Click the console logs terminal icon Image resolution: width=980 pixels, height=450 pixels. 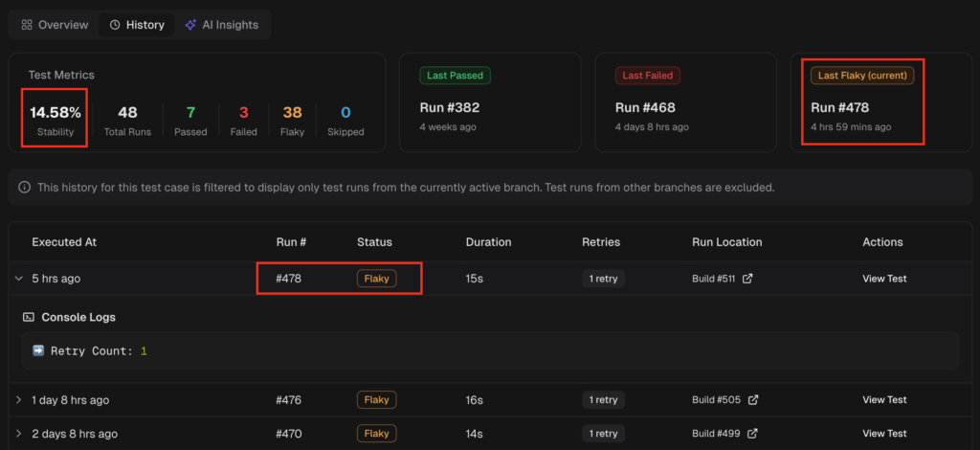pos(29,317)
